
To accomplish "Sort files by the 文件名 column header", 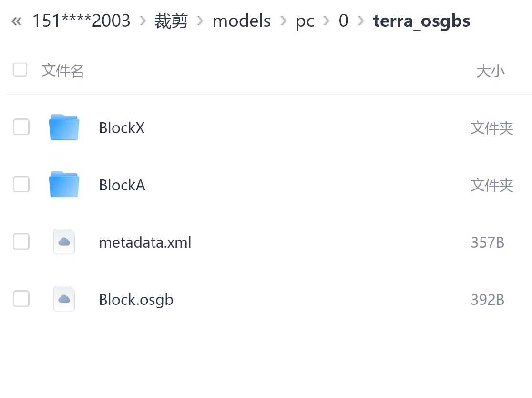I will tap(63, 71).
